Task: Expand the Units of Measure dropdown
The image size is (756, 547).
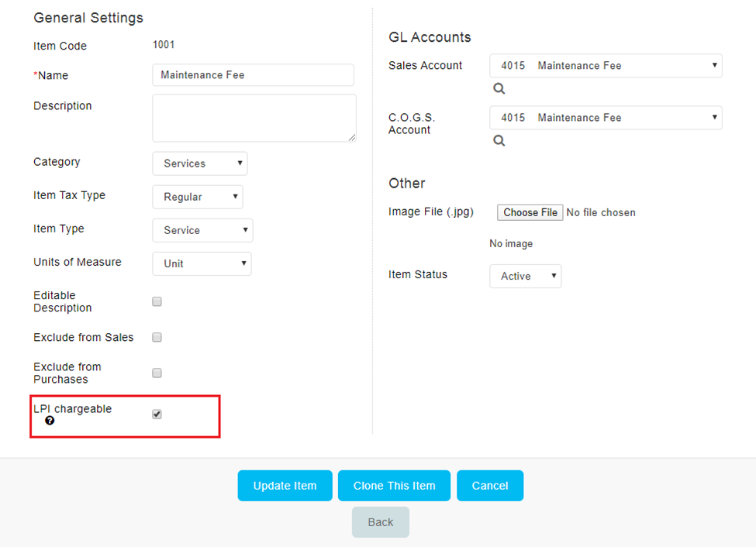Action: [202, 263]
